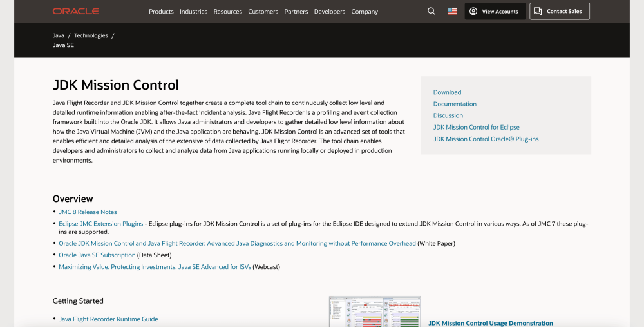
Task: Open the Discussion sidebar link
Action: point(448,115)
